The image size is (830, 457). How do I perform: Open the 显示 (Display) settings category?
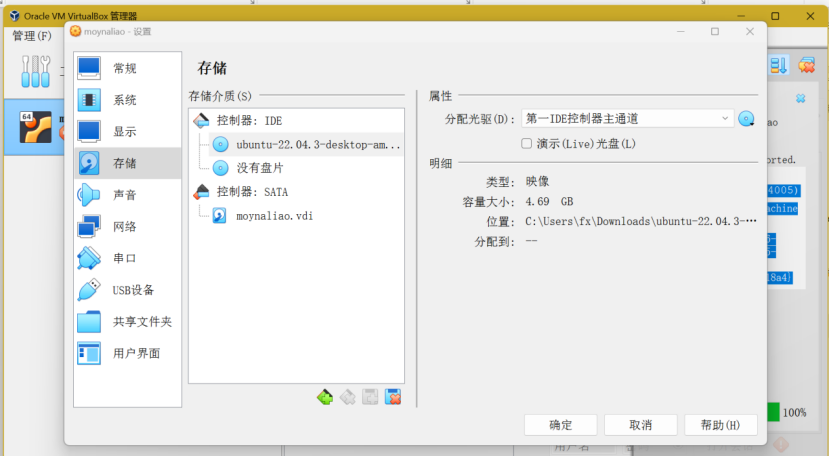pyautogui.click(x=127, y=131)
